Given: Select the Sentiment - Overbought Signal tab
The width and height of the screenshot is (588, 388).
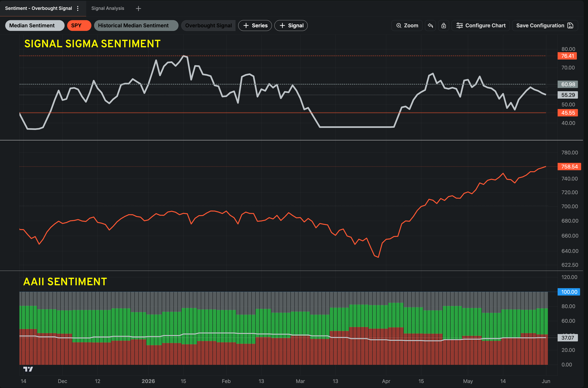Looking at the screenshot, I should click(39, 8).
